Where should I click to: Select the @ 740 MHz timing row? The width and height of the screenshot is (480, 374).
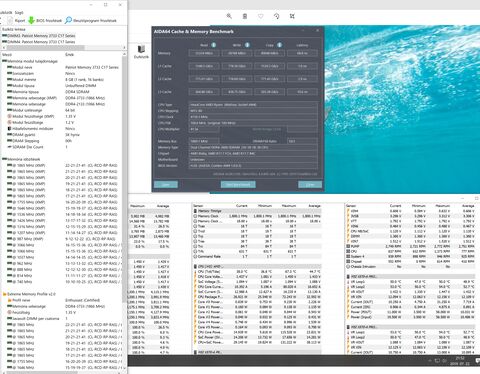(x=63, y=282)
